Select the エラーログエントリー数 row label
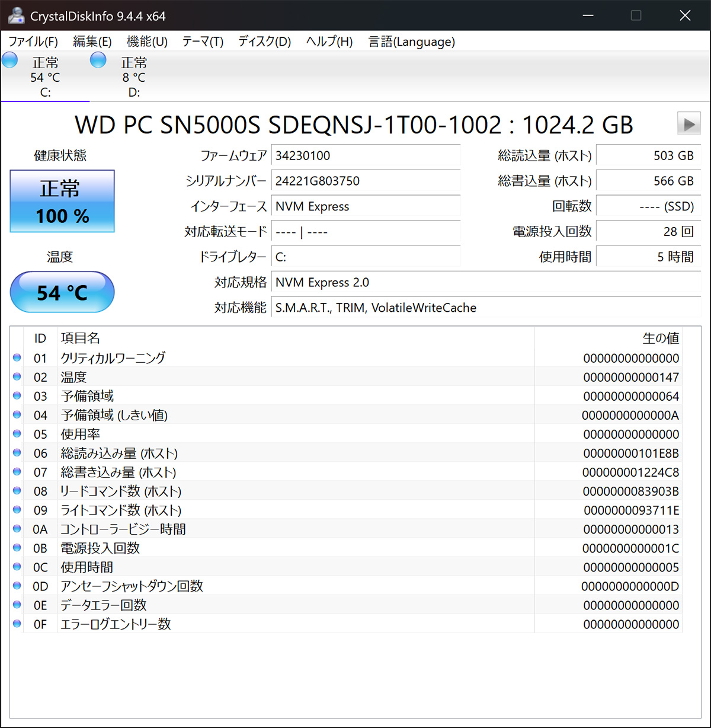Image resolution: width=711 pixels, height=728 pixels. 116,624
